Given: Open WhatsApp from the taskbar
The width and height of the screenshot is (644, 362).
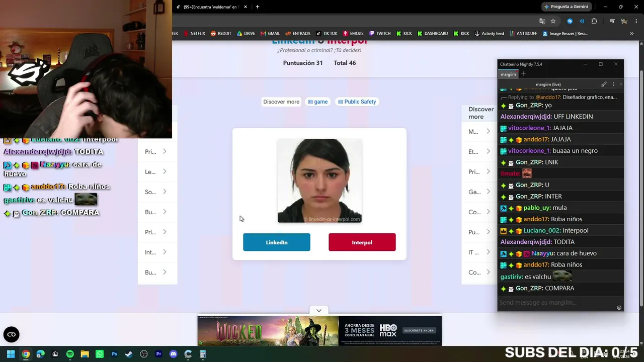Looking at the screenshot, I should [x=100, y=354].
